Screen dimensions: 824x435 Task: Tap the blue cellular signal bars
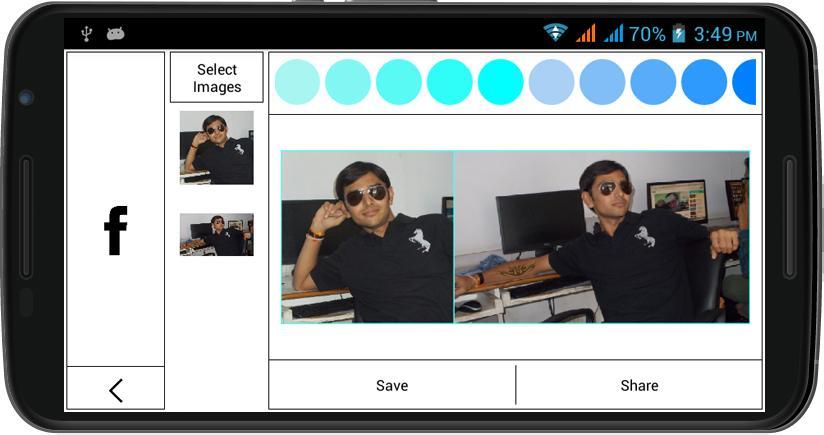(613, 34)
